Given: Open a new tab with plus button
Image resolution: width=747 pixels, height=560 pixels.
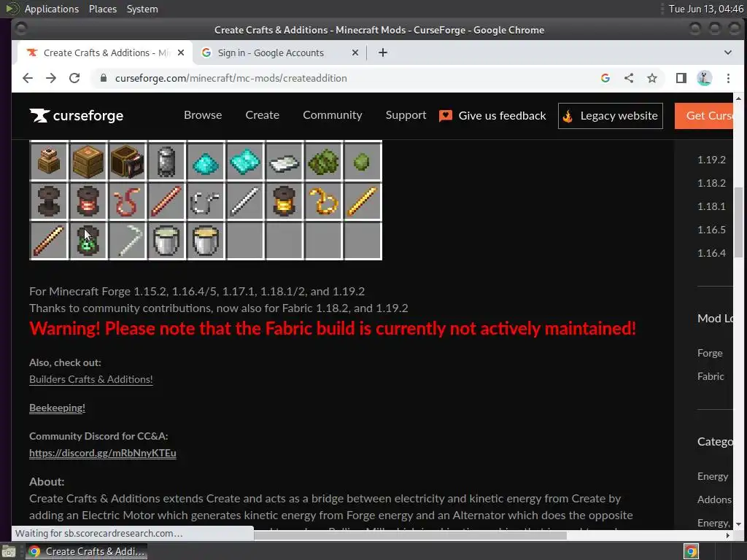Looking at the screenshot, I should (383, 52).
